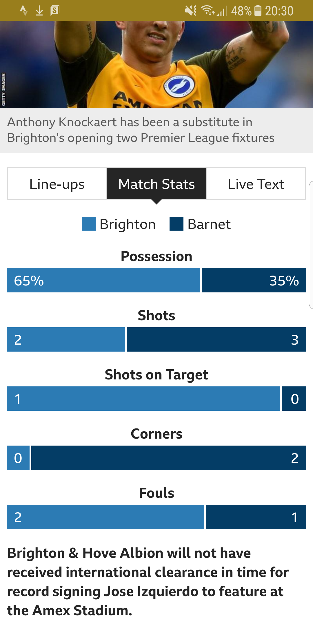Image resolution: width=313 pixels, height=644 pixels.
Task: Tap the Barnet 35% possession bar
Action: [254, 280]
